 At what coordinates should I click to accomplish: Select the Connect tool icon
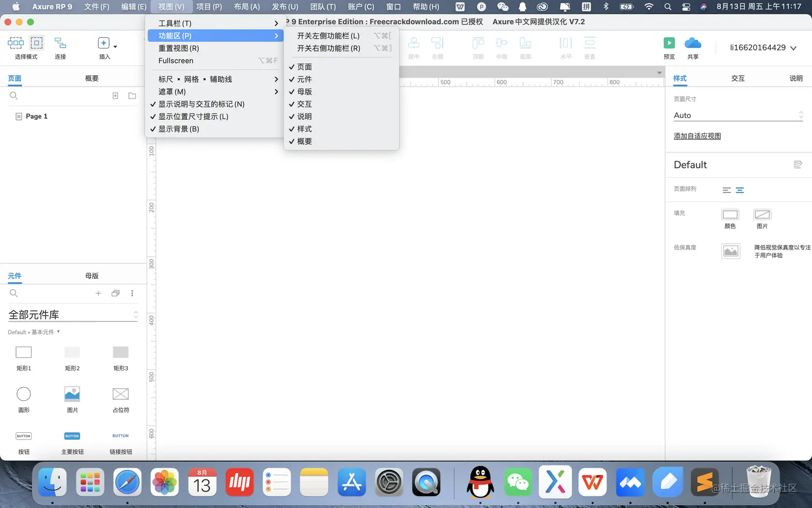tap(60, 43)
